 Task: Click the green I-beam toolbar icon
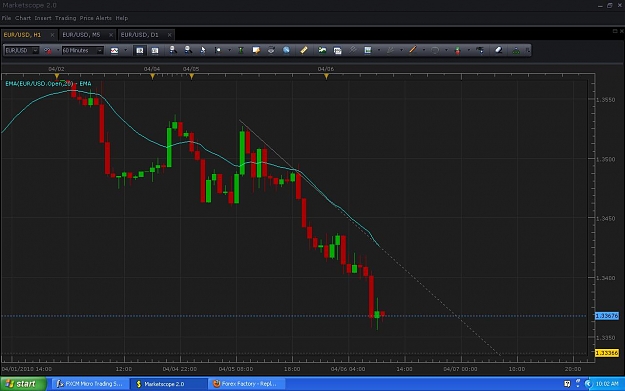[241, 50]
